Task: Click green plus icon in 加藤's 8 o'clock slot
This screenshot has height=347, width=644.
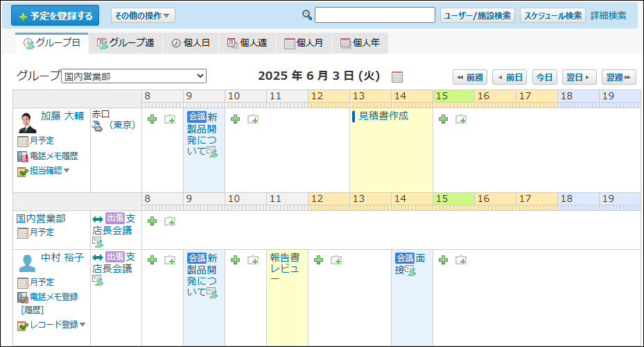Action: [152, 119]
